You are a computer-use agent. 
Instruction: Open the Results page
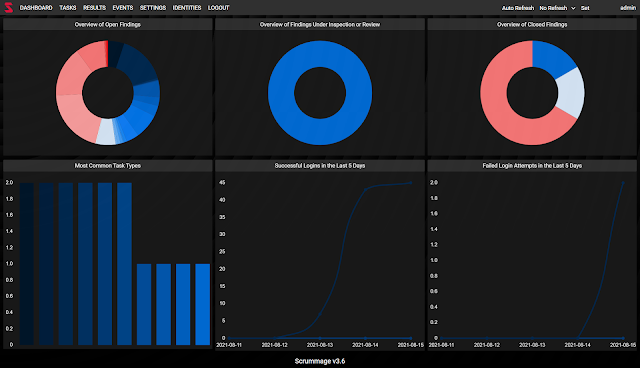(94, 8)
